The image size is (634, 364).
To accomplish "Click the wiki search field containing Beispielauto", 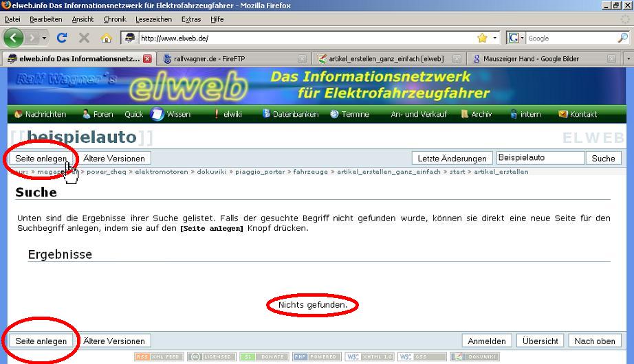I will pos(540,158).
